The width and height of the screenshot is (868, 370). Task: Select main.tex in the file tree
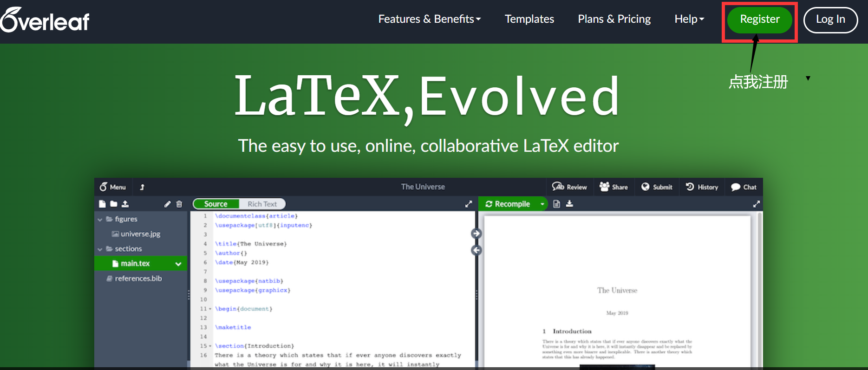click(x=135, y=263)
